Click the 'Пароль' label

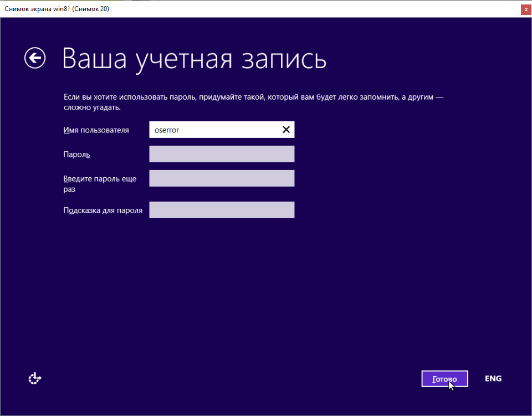click(x=76, y=155)
